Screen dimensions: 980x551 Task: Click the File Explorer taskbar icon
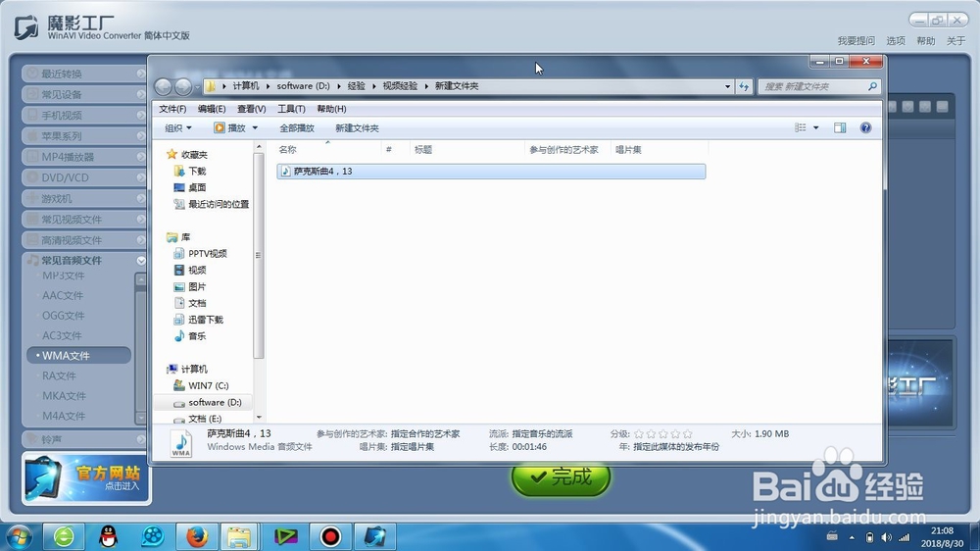coord(239,536)
